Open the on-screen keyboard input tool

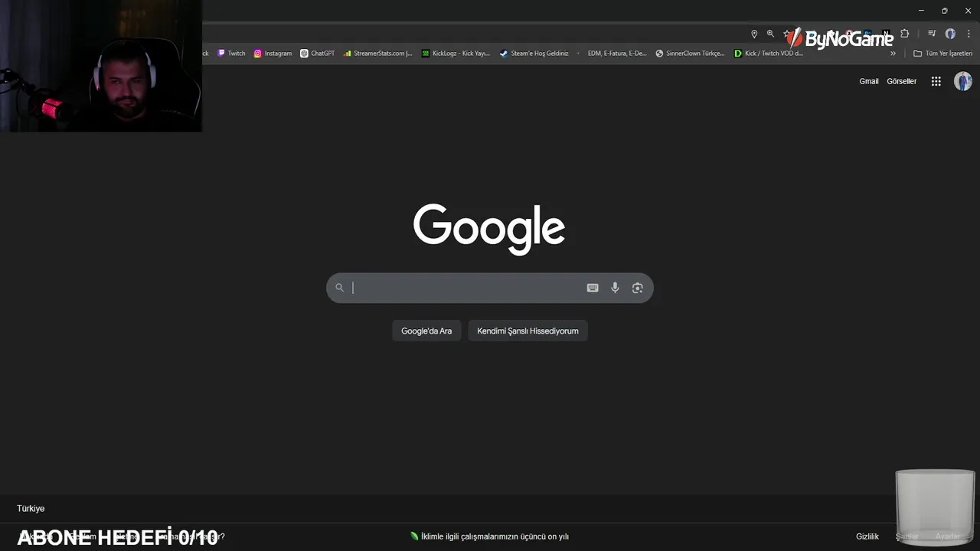593,288
